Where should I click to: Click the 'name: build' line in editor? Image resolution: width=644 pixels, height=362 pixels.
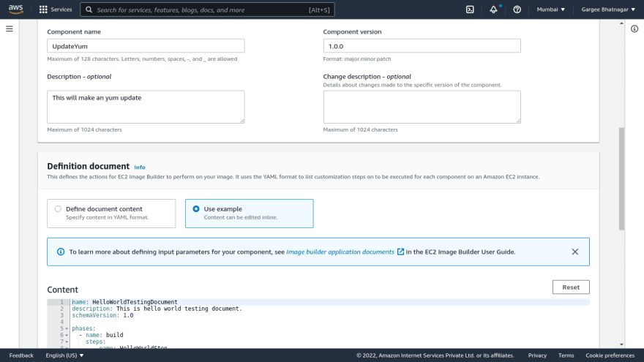click(x=101, y=335)
